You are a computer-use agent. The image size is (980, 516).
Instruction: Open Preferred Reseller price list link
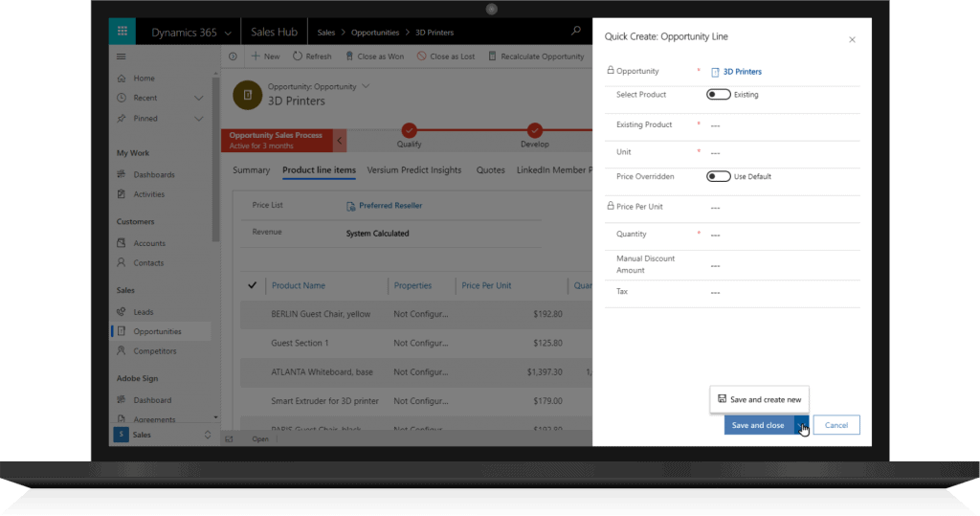pyautogui.click(x=390, y=205)
